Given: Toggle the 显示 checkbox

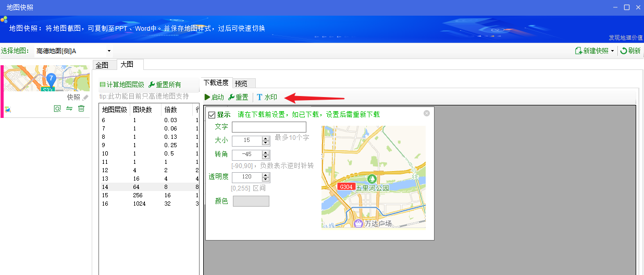Looking at the screenshot, I should pos(212,115).
